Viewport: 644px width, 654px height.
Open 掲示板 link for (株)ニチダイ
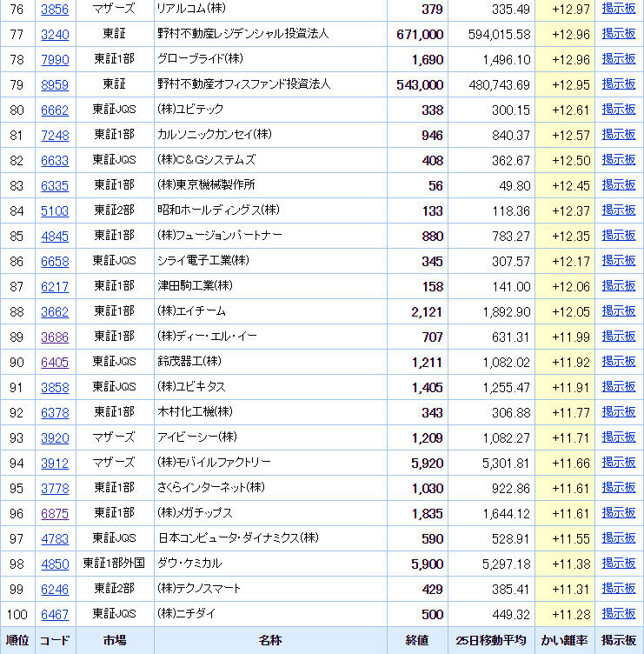pos(619,613)
